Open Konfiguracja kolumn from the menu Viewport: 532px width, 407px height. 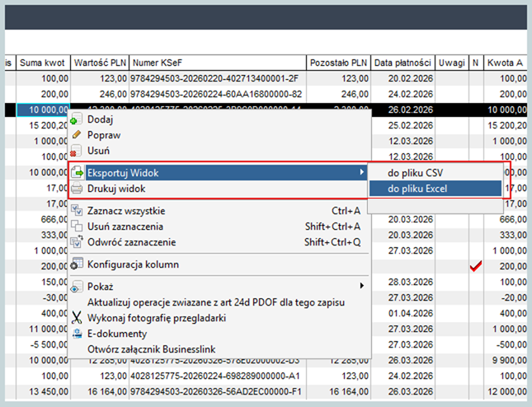coord(219,264)
